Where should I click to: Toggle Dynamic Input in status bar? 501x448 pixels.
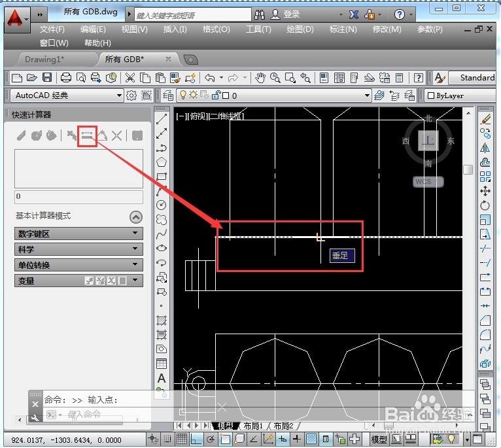(283, 439)
